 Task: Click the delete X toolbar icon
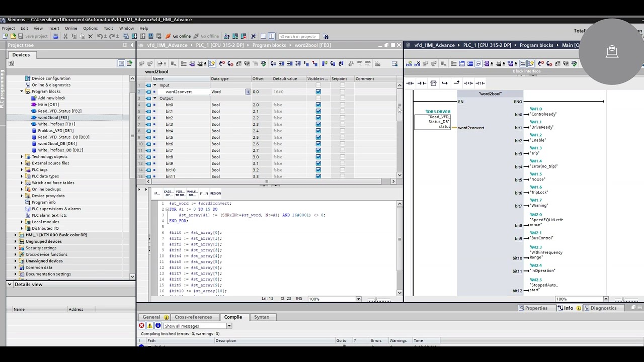pyautogui.click(x=91, y=36)
